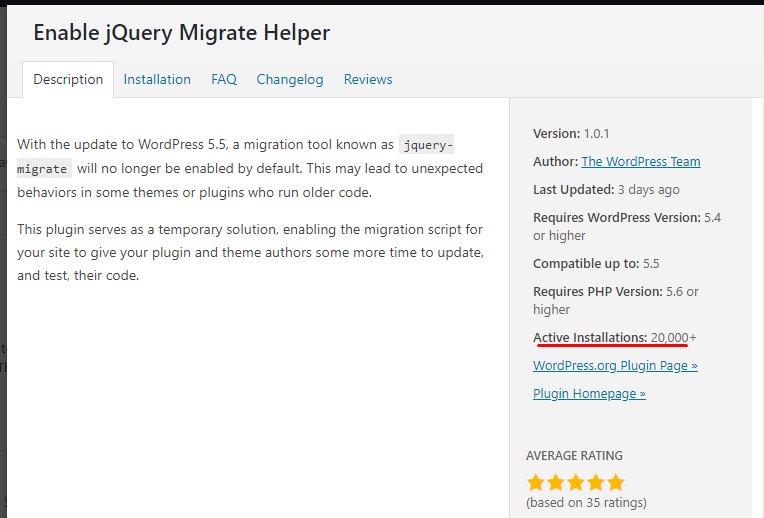The height and width of the screenshot is (518, 764).
Task: Visit the WordPress.org Plugin Page link
Action: [615, 365]
